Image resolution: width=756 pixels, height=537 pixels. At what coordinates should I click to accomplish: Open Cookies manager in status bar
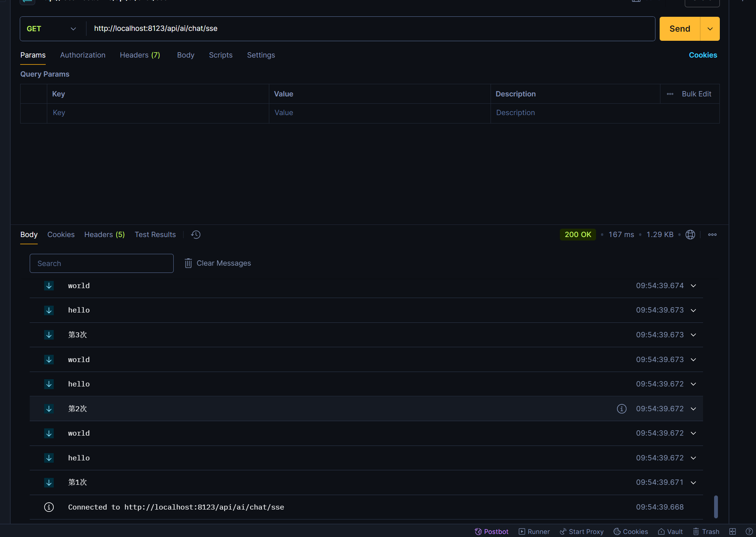[x=631, y=531]
